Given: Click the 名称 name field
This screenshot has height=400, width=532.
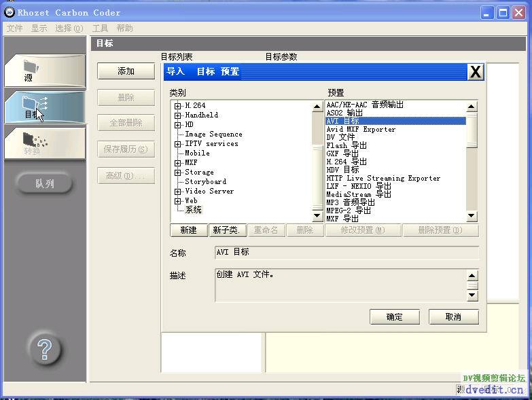Looking at the screenshot, I should (x=347, y=253).
